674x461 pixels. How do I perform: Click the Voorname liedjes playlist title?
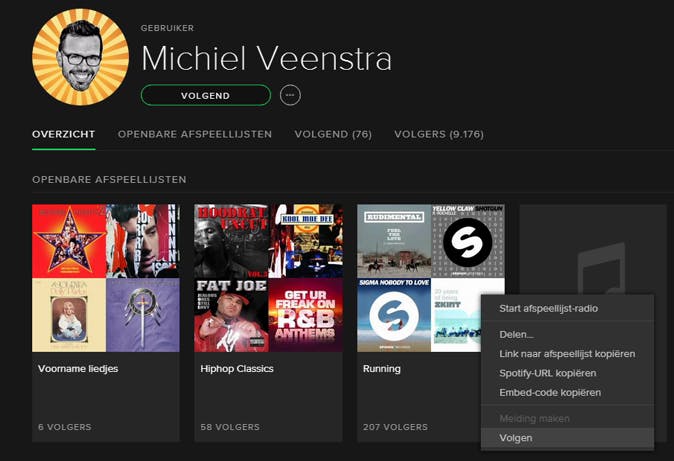tap(78, 369)
